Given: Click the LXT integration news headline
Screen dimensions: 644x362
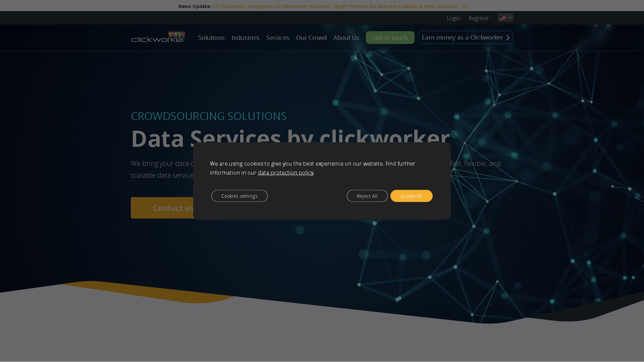Looking at the screenshot, I should pyautogui.click(x=334, y=6).
